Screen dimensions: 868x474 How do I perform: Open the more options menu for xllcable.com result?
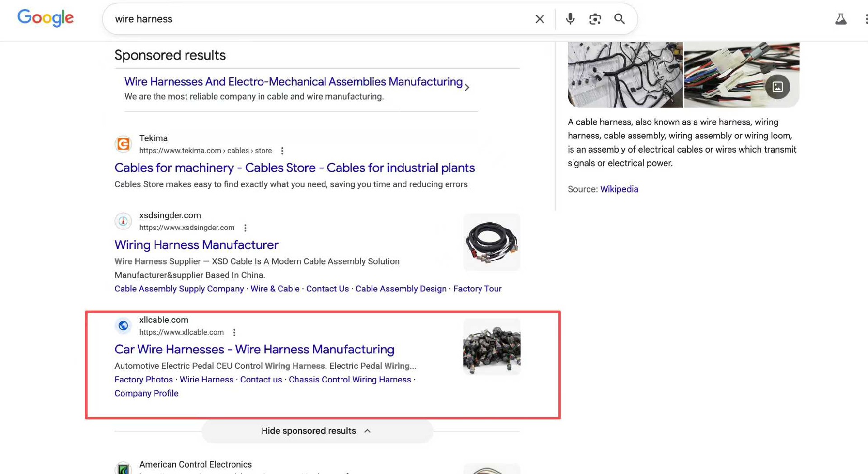pyautogui.click(x=234, y=333)
